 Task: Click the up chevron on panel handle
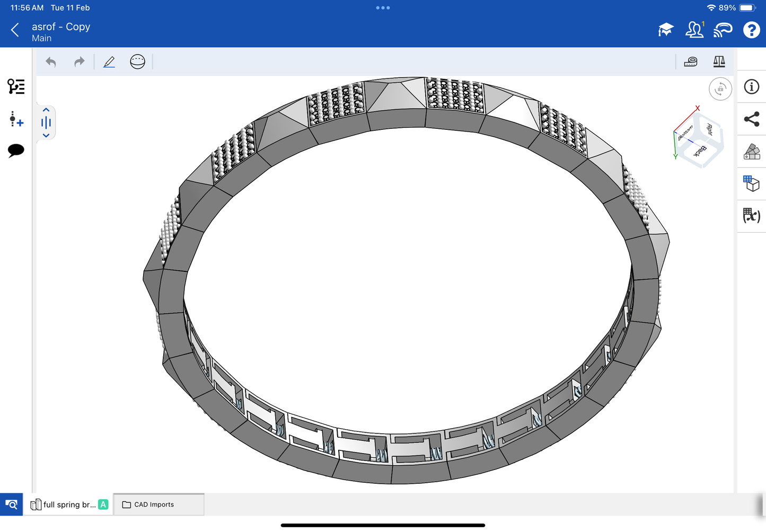tap(46, 110)
